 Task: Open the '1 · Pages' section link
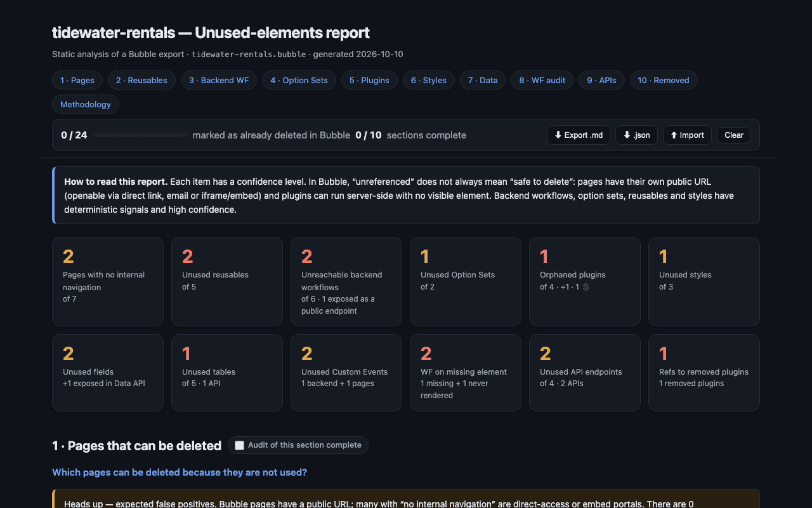pyautogui.click(x=77, y=80)
